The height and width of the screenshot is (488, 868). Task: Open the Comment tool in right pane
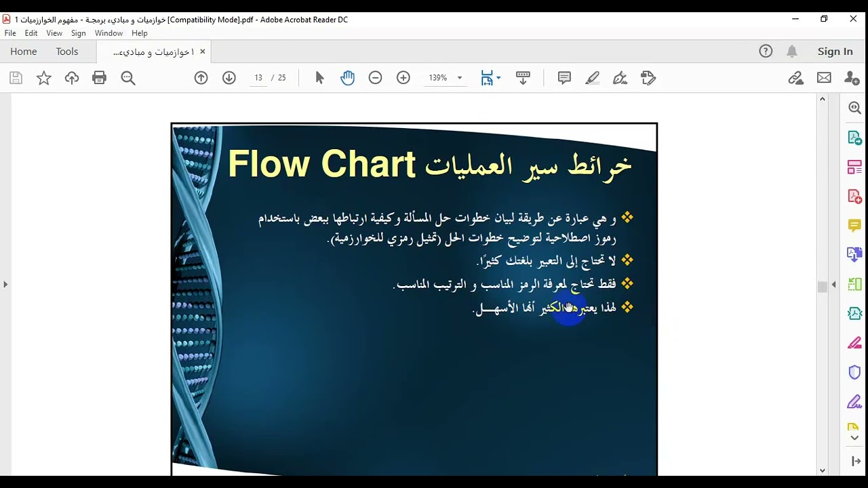(854, 225)
